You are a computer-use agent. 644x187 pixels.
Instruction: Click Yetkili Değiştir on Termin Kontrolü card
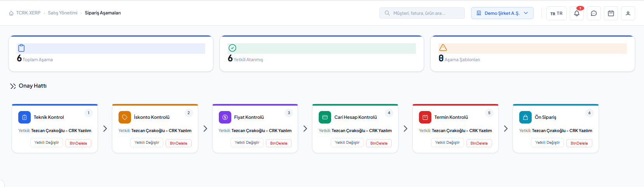point(447,143)
